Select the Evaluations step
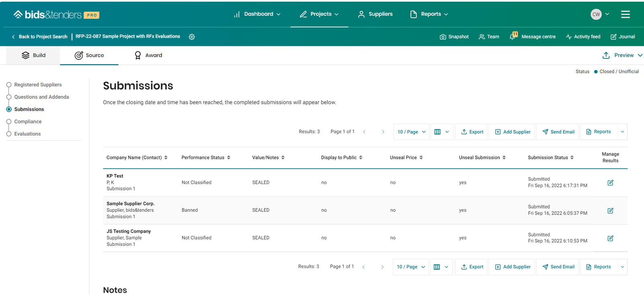Screen dimensions: 644x295 [x=27, y=134]
